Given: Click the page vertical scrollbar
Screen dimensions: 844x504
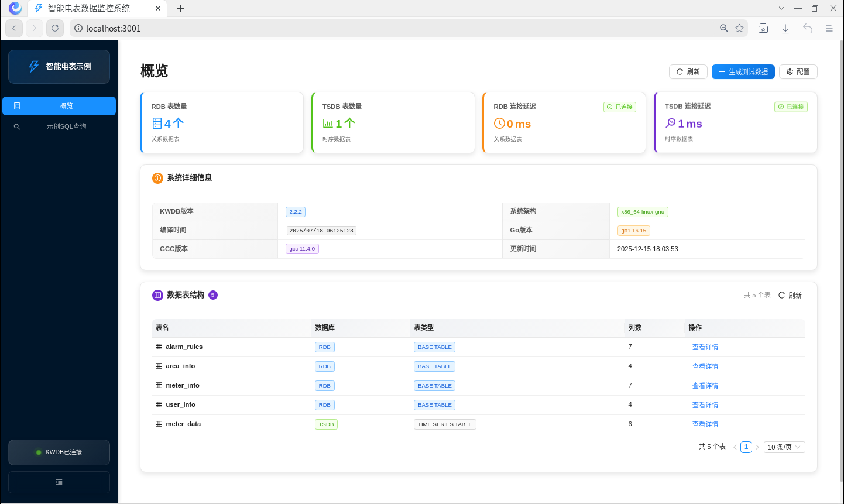Looking at the screenshot, I should click(841, 262).
